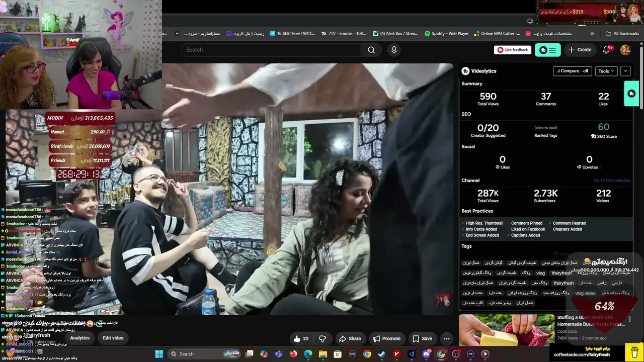Click the Windows taskbar Search box
This screenshot has height=362, width=644.
point(204,354)
